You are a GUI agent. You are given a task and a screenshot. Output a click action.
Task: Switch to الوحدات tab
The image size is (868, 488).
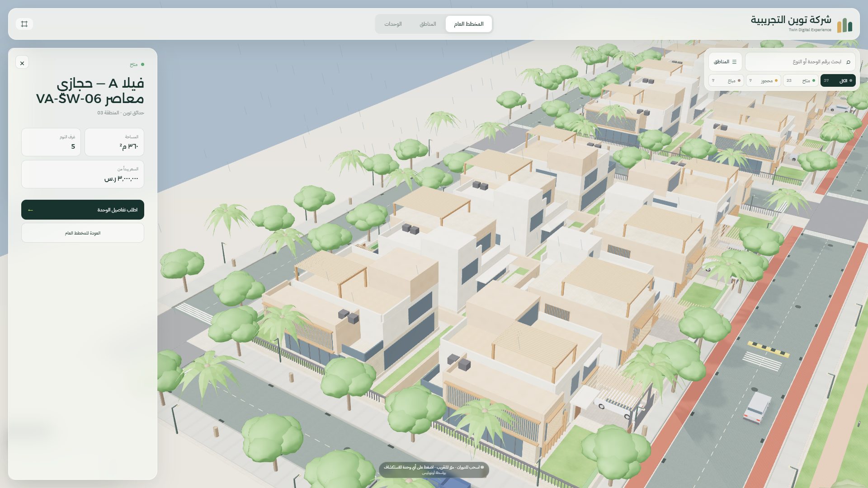(x=393, y=24)
